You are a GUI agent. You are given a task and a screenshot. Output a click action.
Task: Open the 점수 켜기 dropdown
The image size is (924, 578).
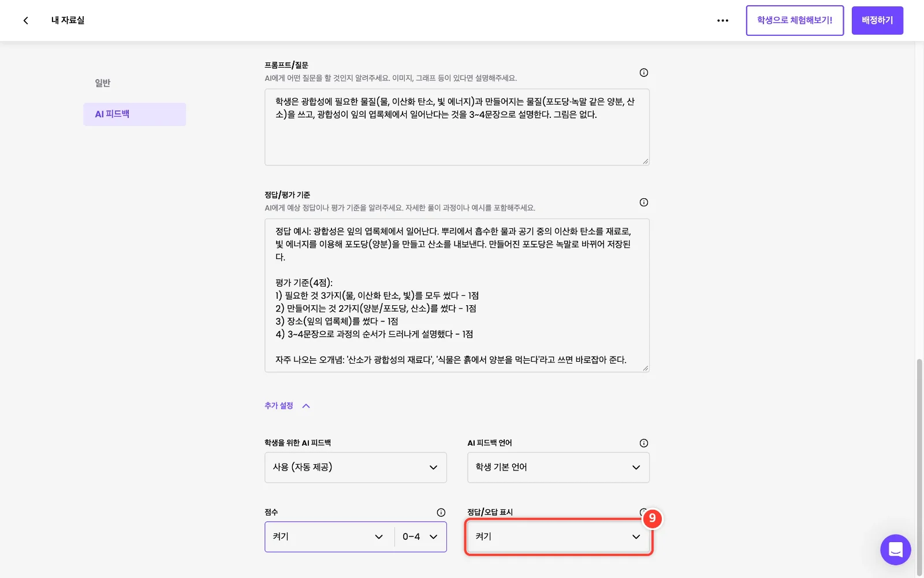click(329, 537)
